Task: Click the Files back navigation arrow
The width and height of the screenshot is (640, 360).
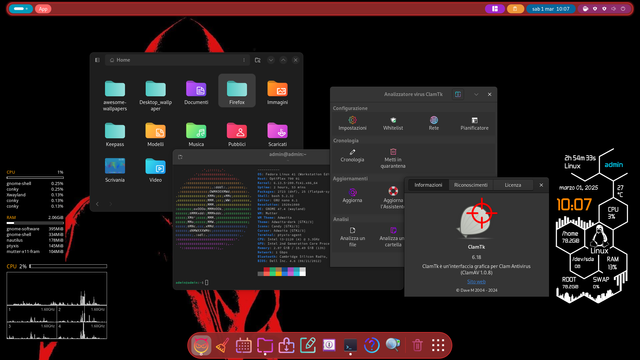Action: [x=98, y=204]
